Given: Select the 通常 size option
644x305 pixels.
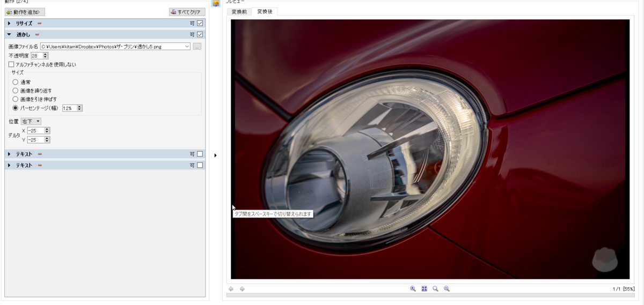Looking at the screenshot, I should coord(15,82).
